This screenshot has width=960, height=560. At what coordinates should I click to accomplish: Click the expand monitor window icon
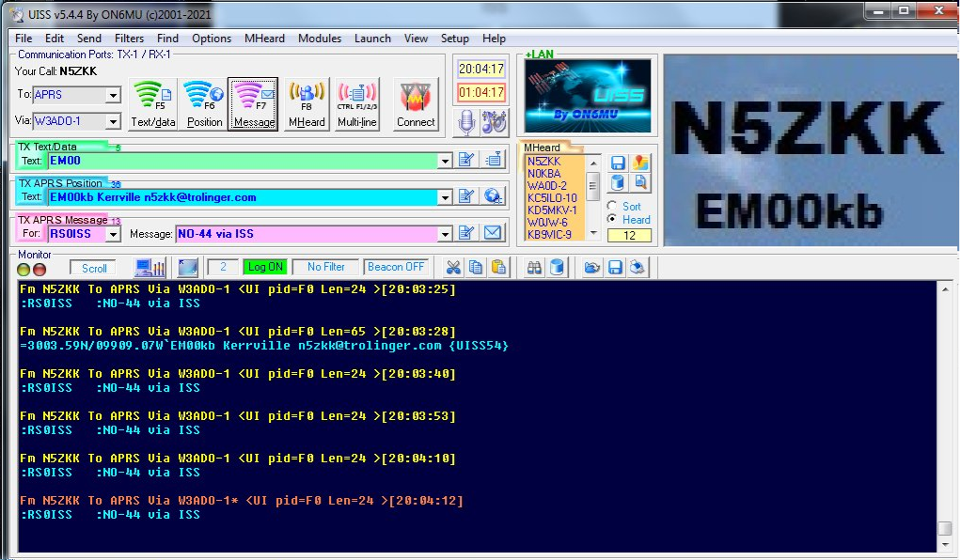pyautogui.click(x=188, y=268)
